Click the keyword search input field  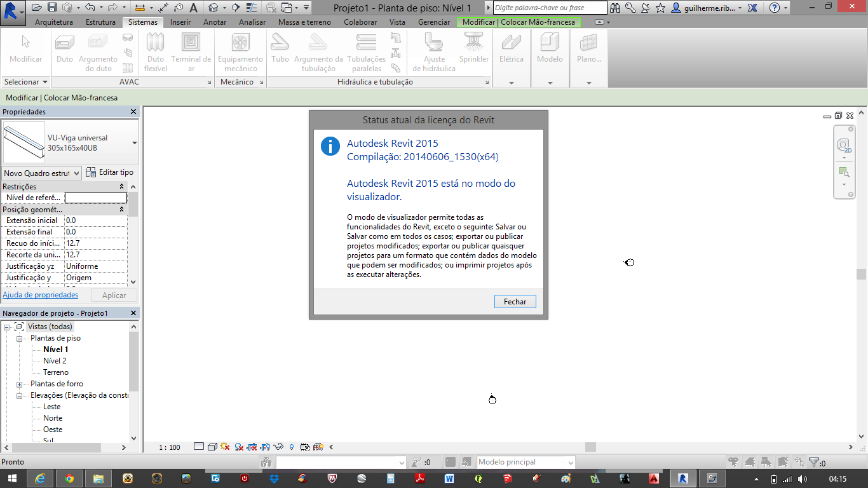click(550, 8)
